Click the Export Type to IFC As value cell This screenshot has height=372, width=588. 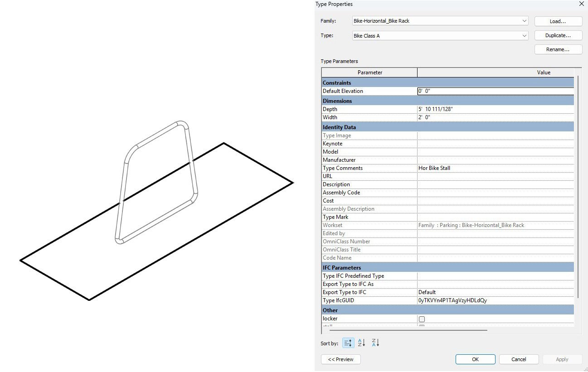click(x=496, y=284)
